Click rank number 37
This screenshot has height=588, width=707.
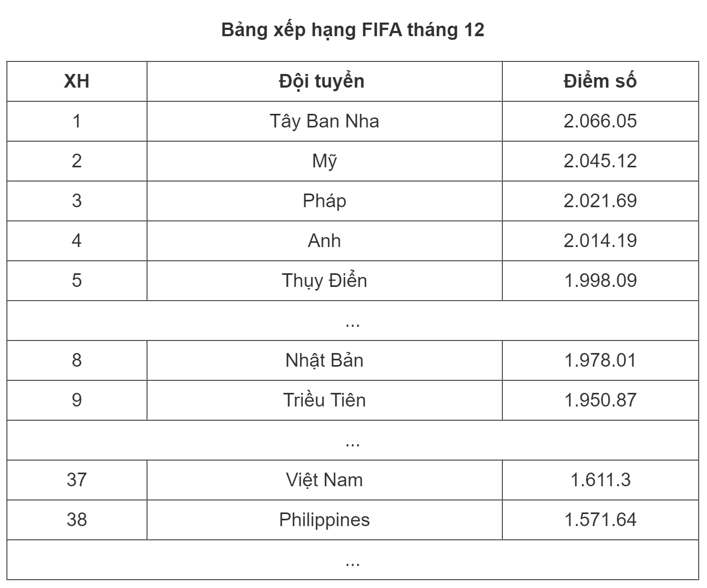click(x=77, y=480)
